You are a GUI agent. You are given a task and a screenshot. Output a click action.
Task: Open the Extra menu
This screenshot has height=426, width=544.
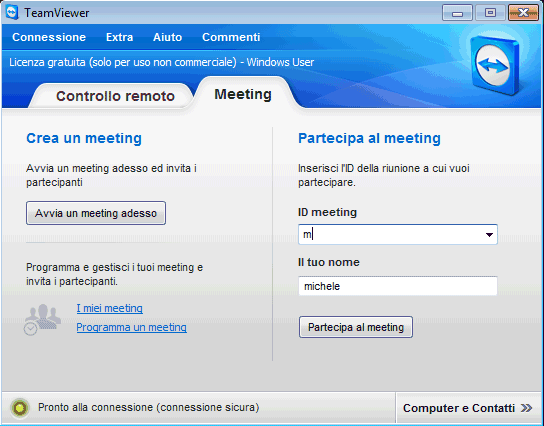(119, 37)
